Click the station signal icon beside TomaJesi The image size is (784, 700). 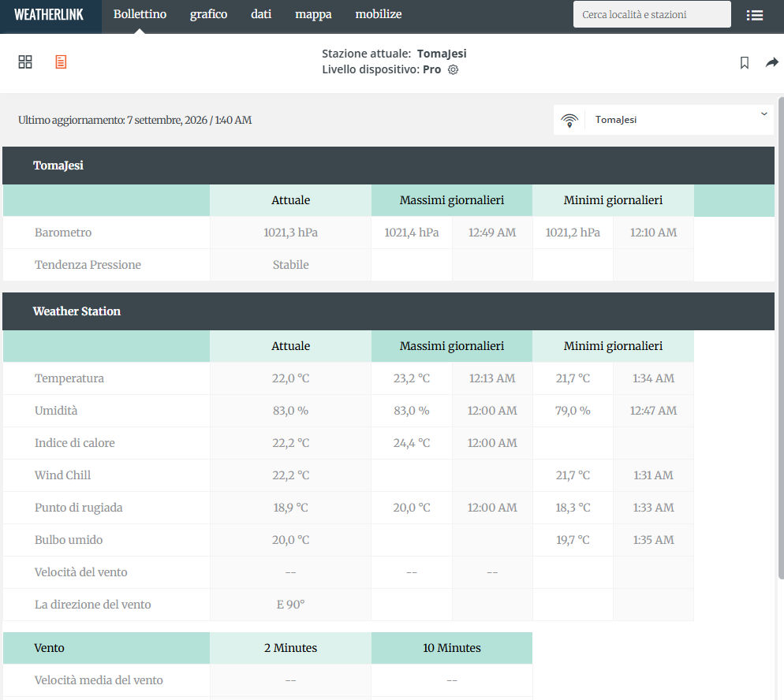click(569, 120)
